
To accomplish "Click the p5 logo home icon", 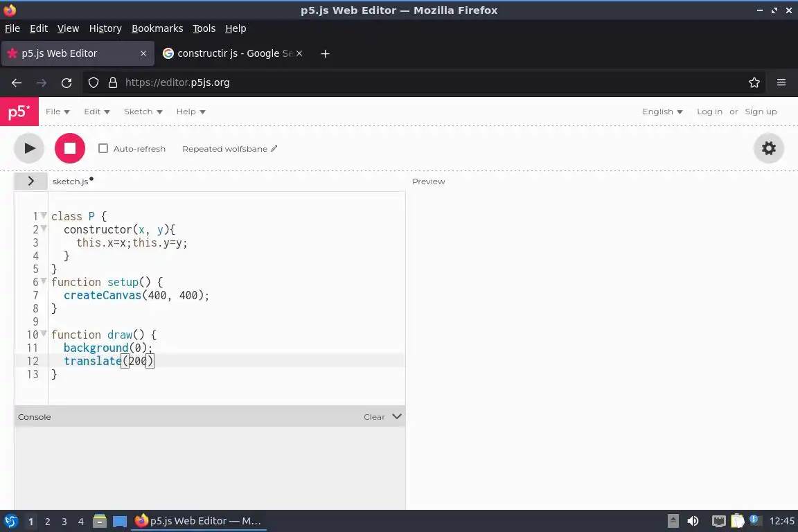I will click(19, 112).
